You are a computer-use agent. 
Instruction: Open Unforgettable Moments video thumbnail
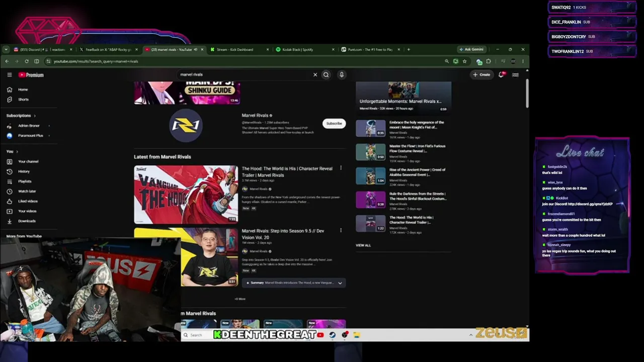[x=404, y=97]
